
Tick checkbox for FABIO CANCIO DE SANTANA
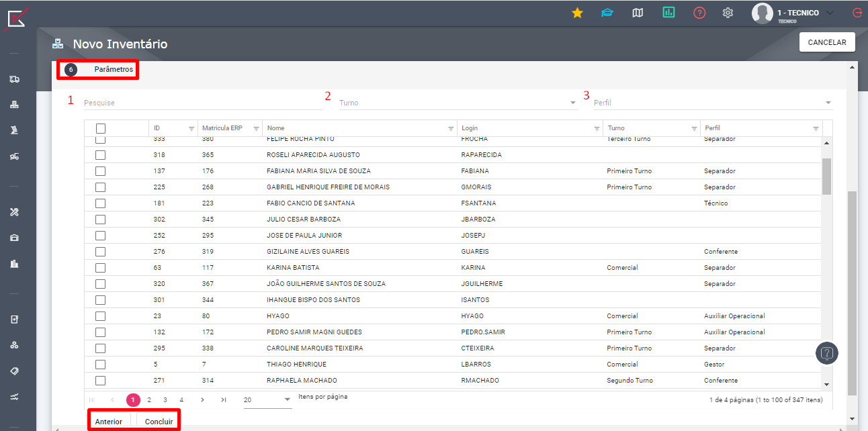tap(100, 203)
